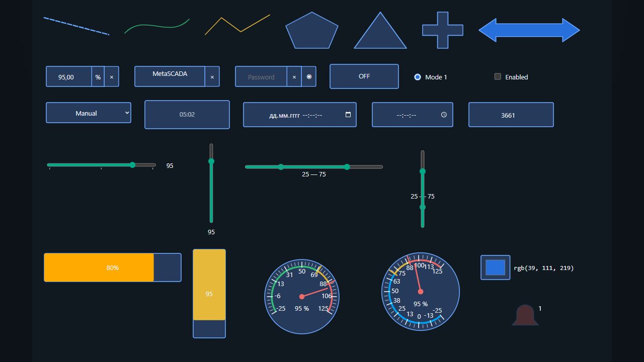Click the % unit label

point(98,77)
